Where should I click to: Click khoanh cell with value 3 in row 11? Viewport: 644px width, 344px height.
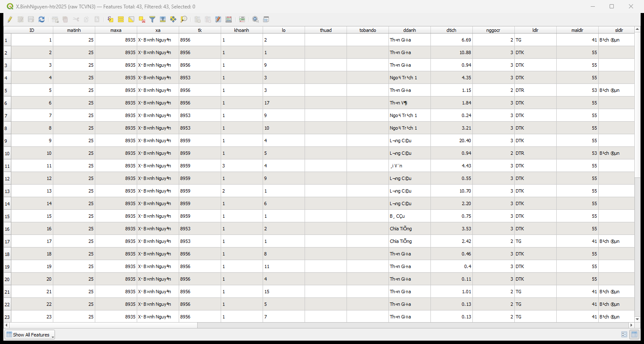click(242, 166)
